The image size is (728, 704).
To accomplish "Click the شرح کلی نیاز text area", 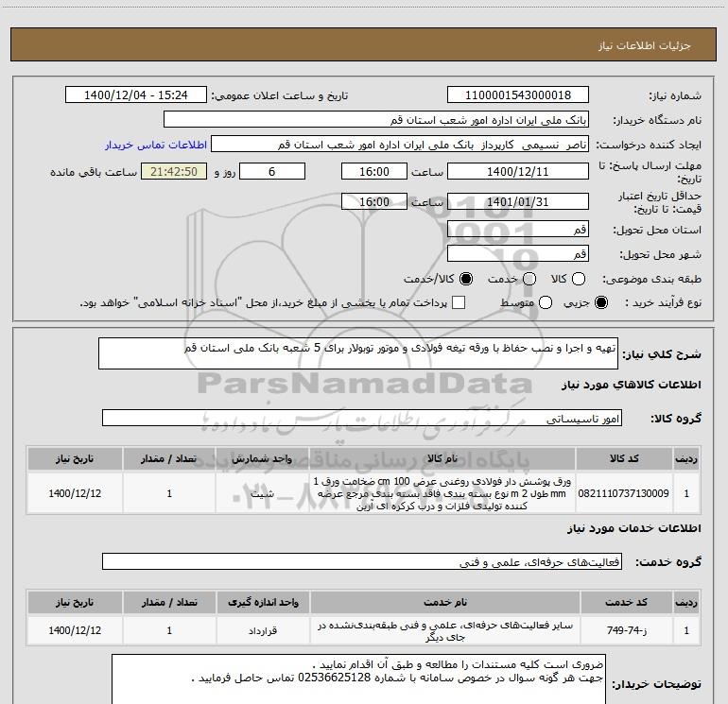I will (x=358, y=353).
